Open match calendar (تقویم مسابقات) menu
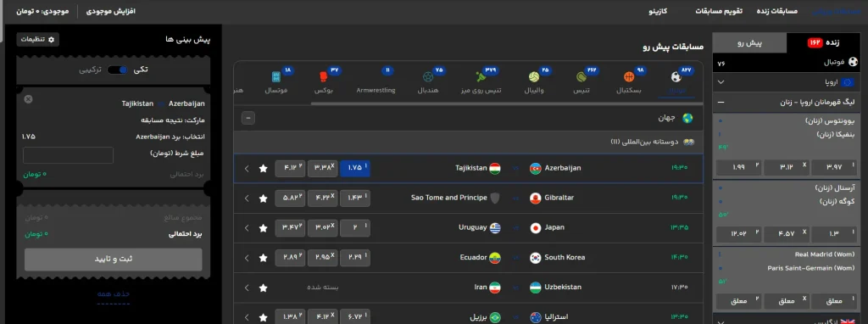The image size is (868, 324). (719, 11)
